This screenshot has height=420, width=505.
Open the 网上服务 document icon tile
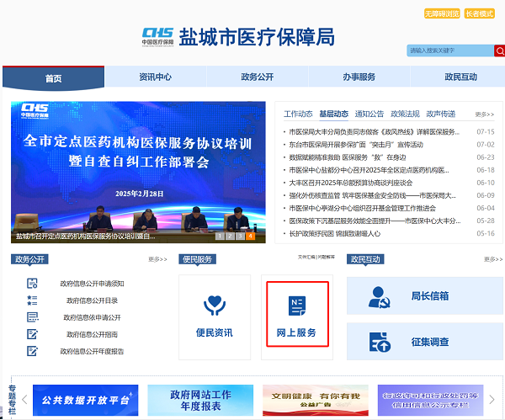pyautogui.click(x=297, y=305)
